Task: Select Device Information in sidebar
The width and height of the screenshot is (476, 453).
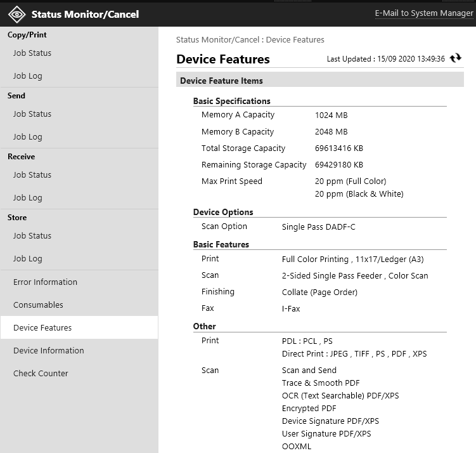Action: click(x=48, y=351)
